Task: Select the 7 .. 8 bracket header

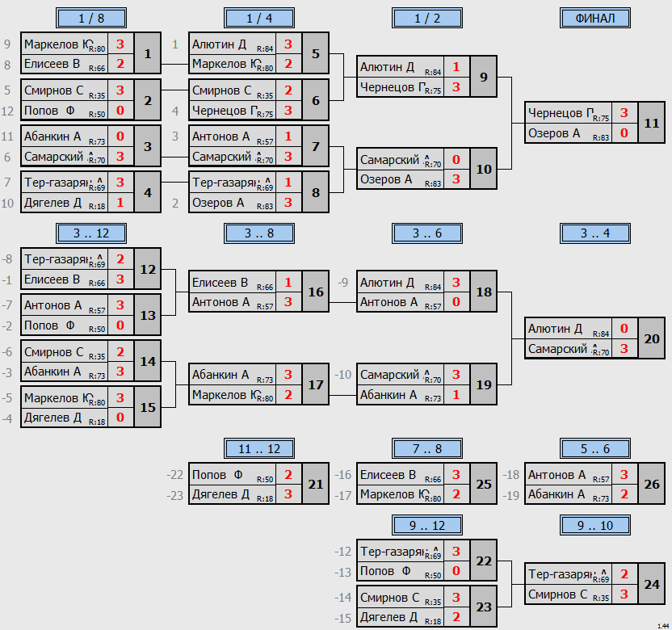Action: point(426,449)
